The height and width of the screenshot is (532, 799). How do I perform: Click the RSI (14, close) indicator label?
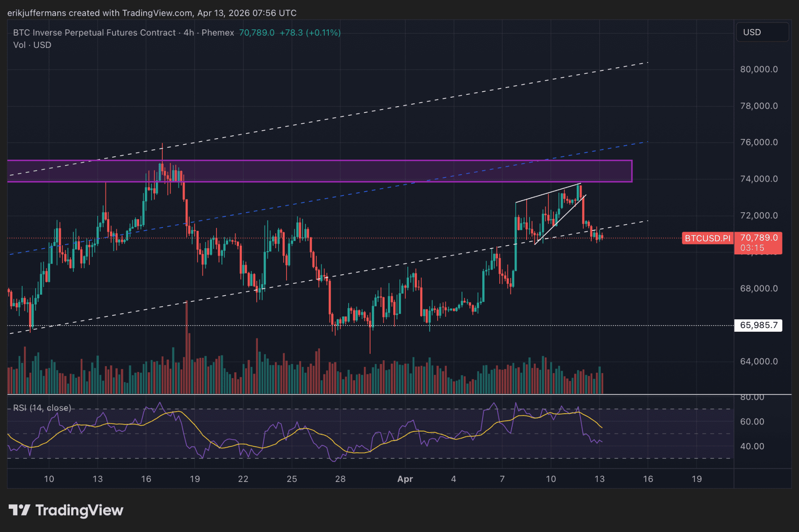42,408
